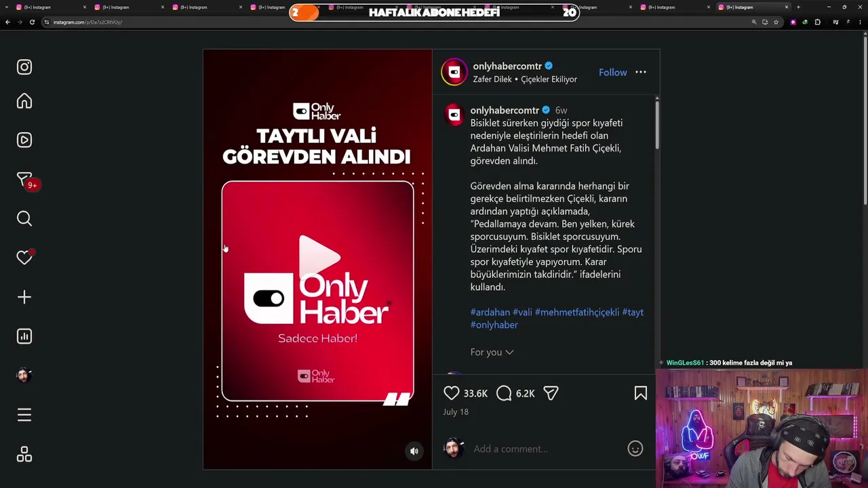Close the active Instagram tab

coord(787,7)
